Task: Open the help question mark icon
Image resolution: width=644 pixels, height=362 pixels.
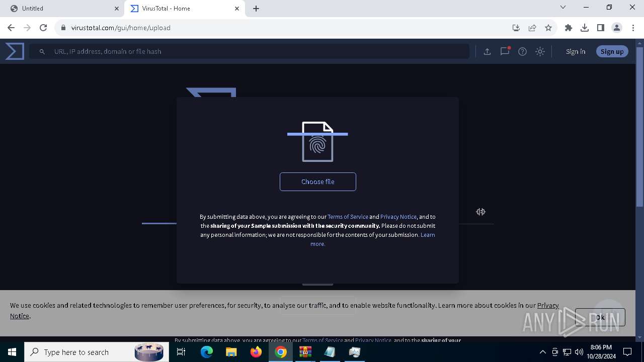Action: click(522, 51)
